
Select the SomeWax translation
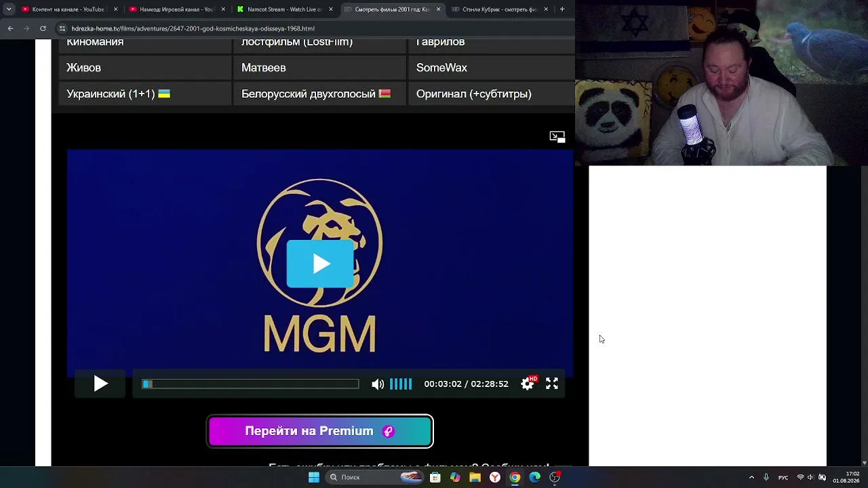point(492,68)
